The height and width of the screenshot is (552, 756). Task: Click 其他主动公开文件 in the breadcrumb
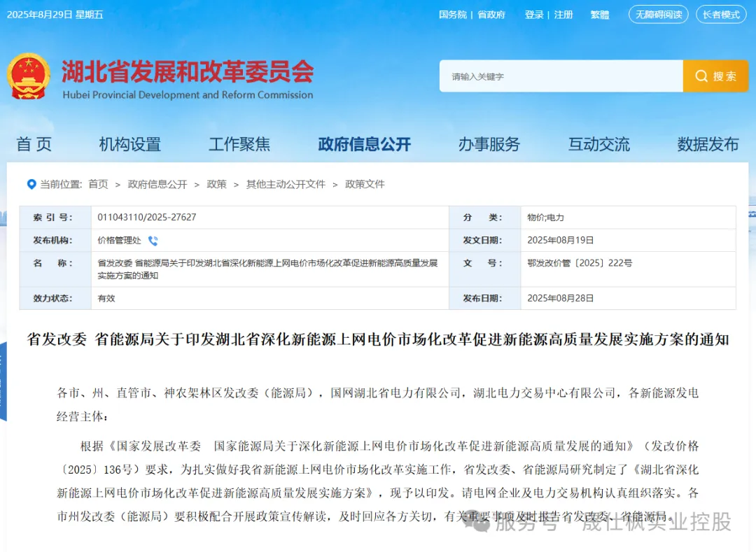pos(286,184)
